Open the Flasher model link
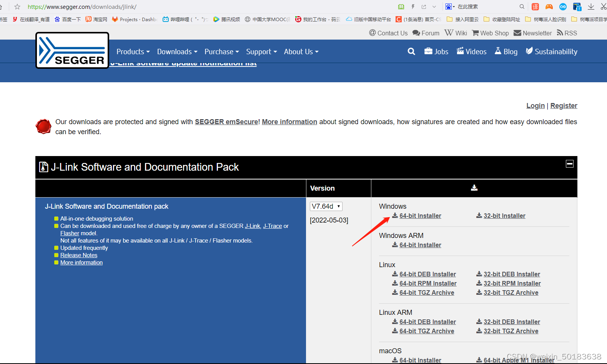 [x=70, y=233]
